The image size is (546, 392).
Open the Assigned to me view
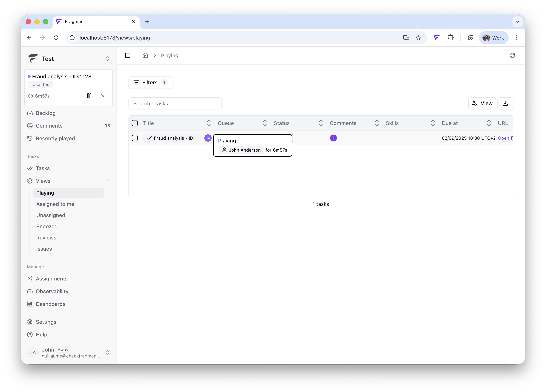(x=55, y=204)
